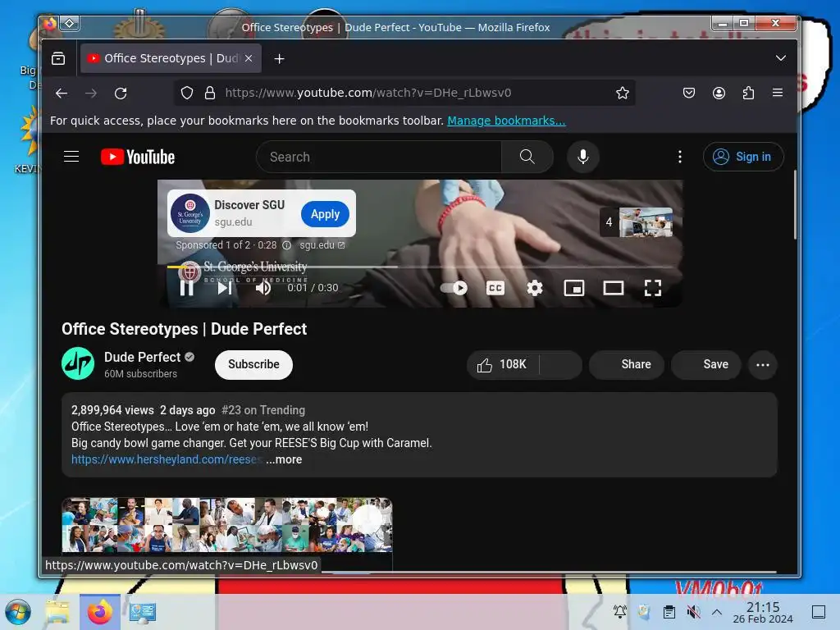Toggle closed captions CC

point(495,288)
